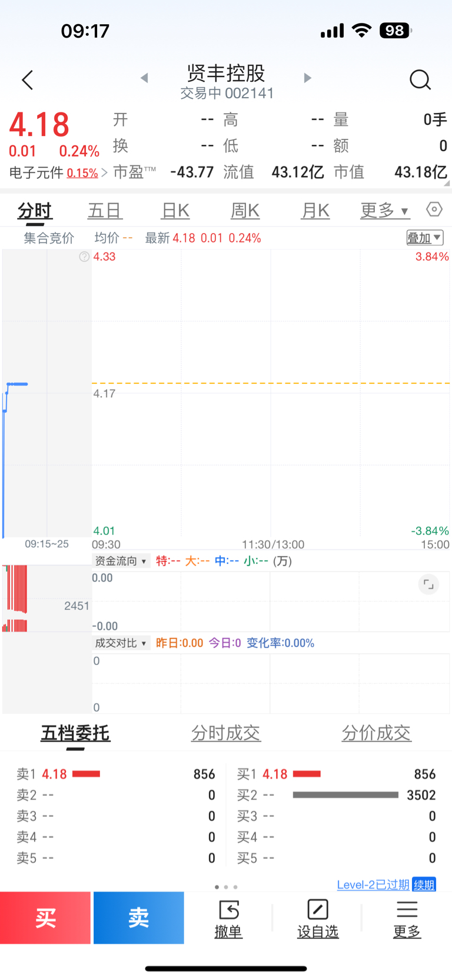Tap the 昨日:0.00 value
452x980 pixels.
[x=180, y=643]
